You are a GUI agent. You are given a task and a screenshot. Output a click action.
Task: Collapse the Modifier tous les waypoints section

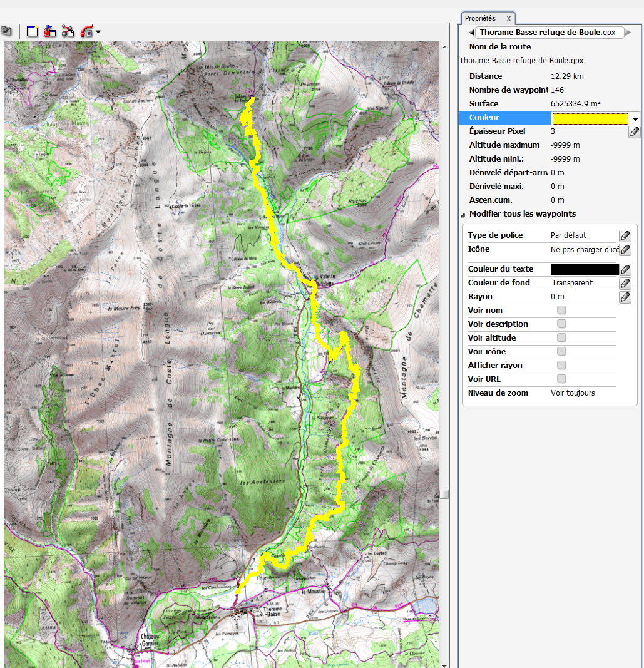pyautogui.click(x=463, y=214)
